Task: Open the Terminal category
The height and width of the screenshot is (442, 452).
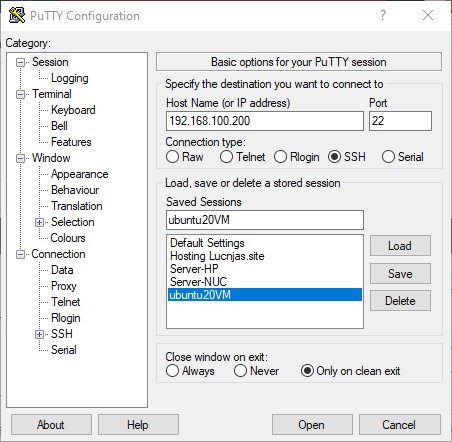Action: tap(52, 94)
